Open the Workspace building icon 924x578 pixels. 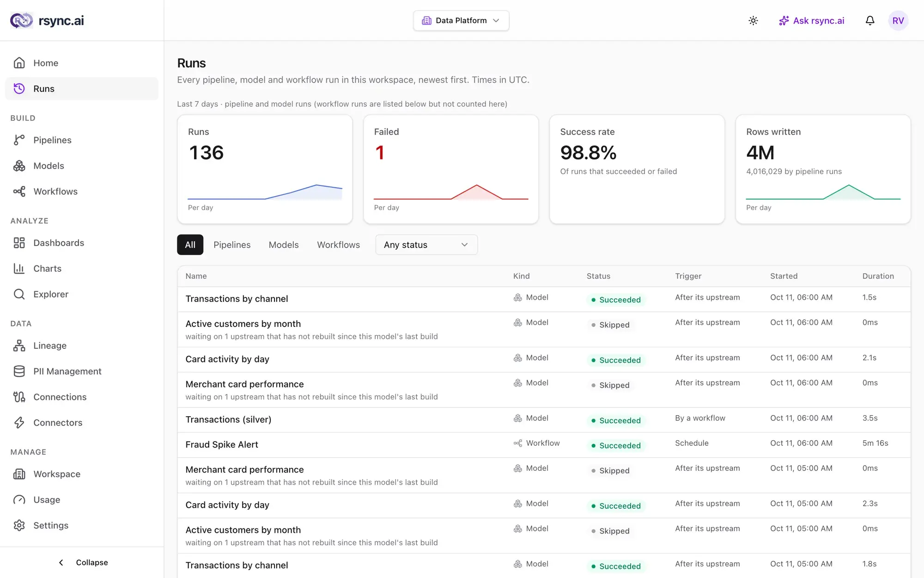pos(19,474)
